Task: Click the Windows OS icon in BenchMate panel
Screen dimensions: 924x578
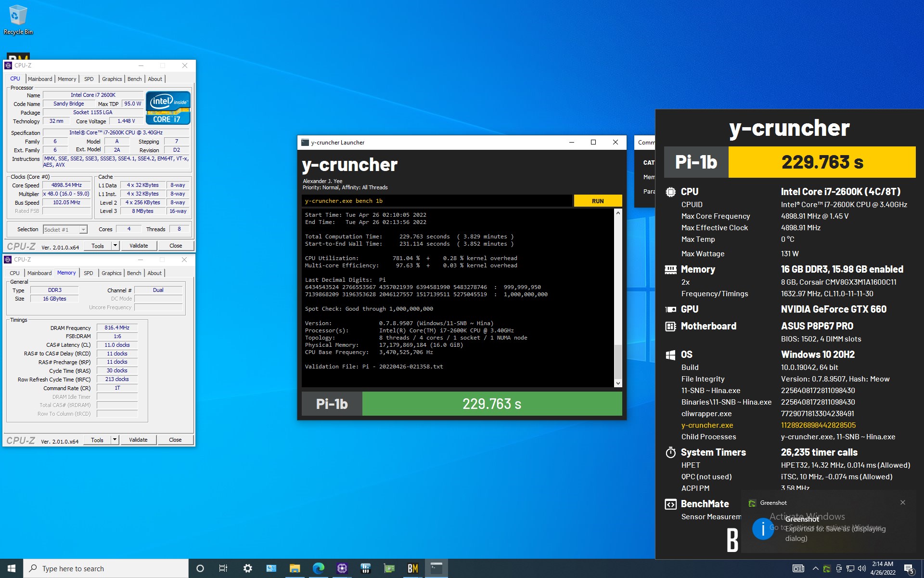Action: click(670, 355)
